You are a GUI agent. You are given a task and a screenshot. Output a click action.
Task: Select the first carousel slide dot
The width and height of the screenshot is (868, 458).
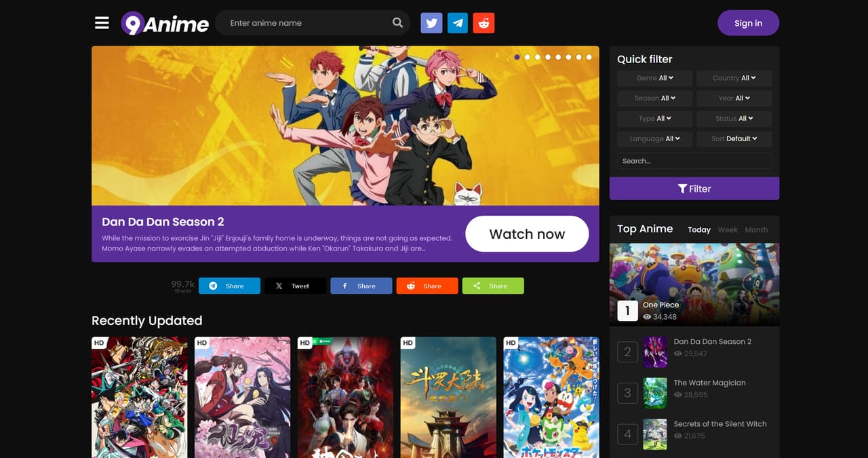517,57
